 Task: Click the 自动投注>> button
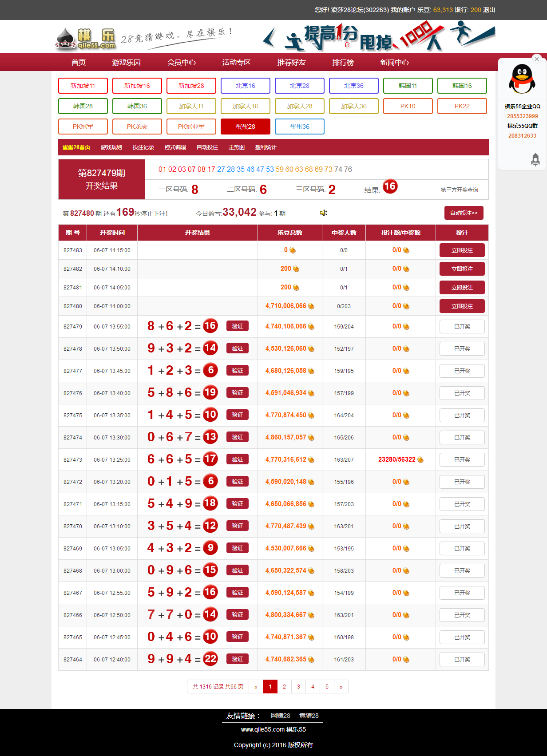coord(464,213)
